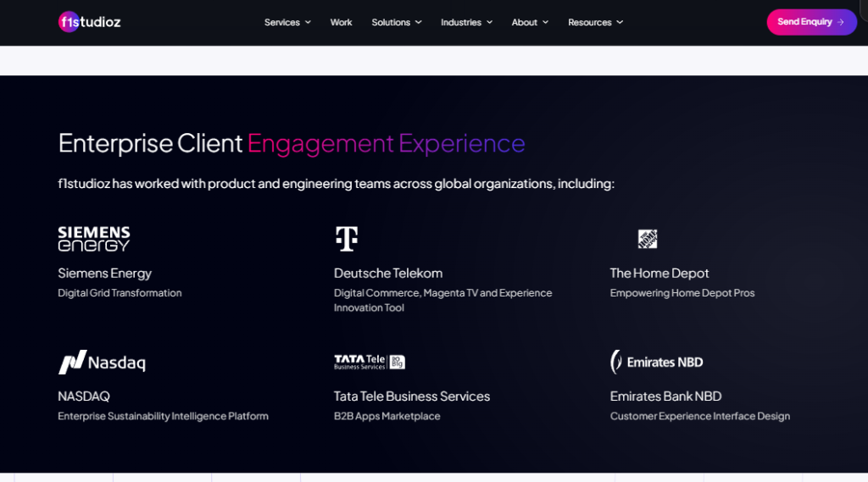868x482 pixels.
Task: Select the NASDAQ heading
Action: (84, 396)
